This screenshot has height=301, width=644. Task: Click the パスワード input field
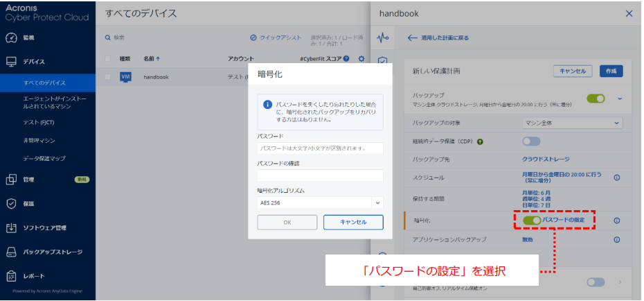click(x=320, y=148)
